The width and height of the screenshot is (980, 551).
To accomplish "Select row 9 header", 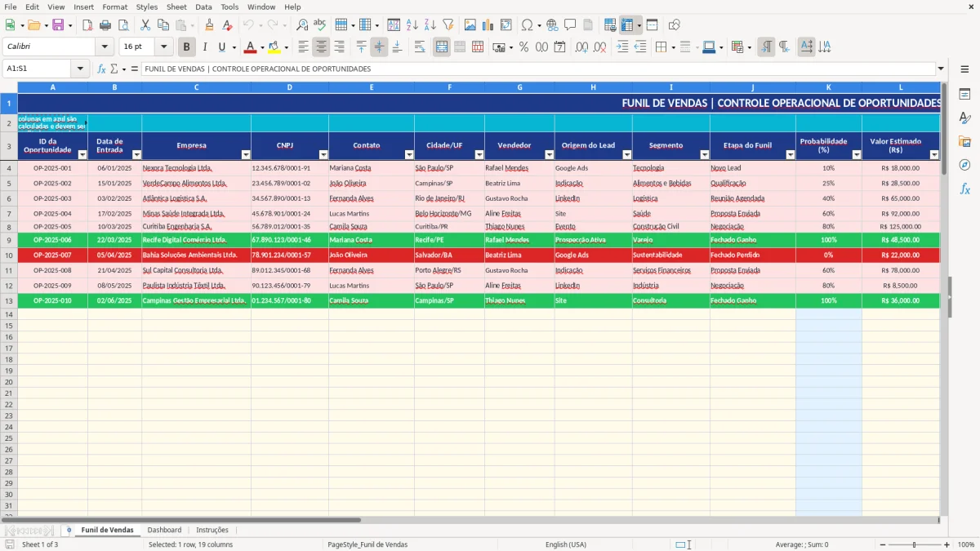I will pos(8,240).
